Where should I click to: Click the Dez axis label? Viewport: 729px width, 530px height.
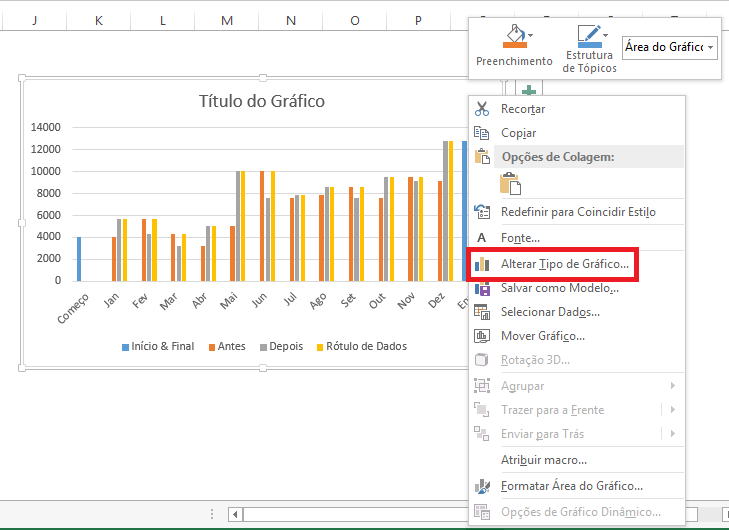point(437,301)
